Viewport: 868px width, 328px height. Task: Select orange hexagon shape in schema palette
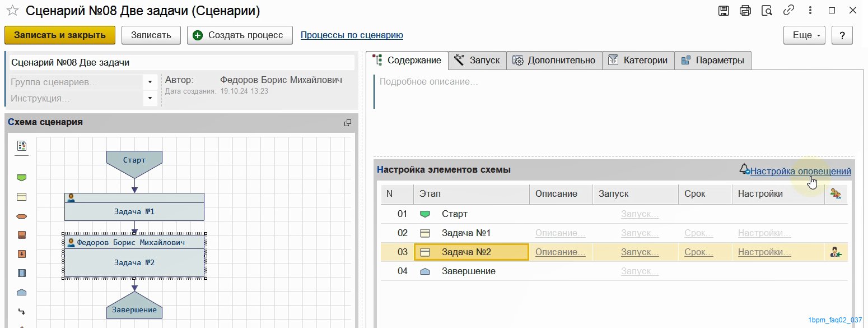click(22, 216)
